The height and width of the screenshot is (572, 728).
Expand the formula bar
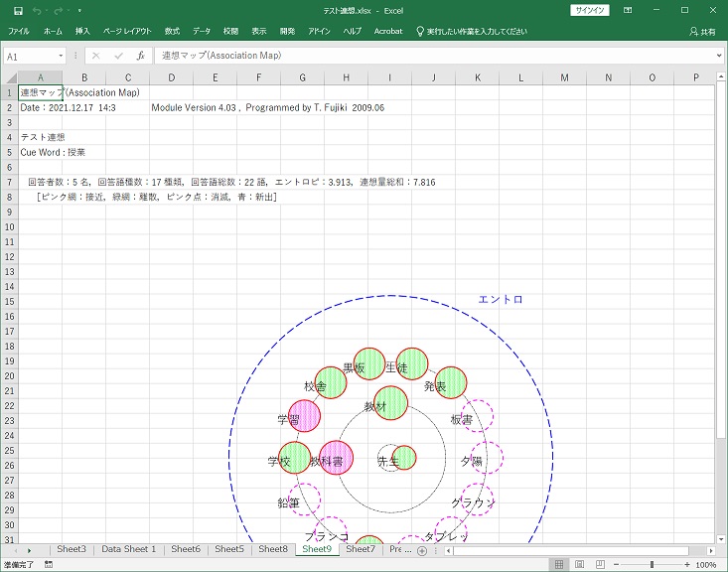tap(719, 57)
